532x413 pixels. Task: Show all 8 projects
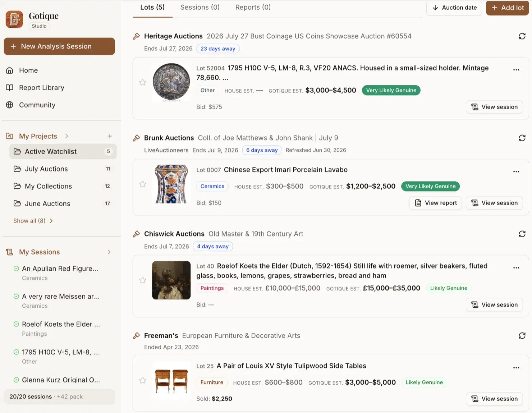point(33,221)
